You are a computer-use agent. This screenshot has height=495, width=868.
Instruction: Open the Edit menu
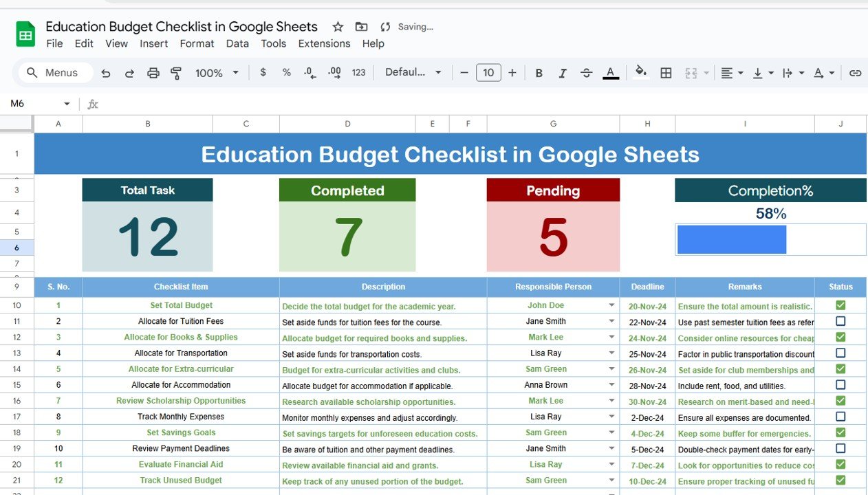(84, 43)
